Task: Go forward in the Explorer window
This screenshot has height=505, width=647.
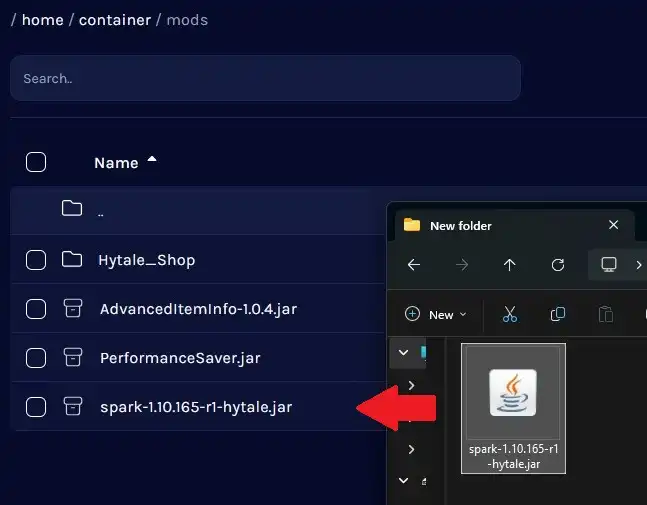Action: 462,264
